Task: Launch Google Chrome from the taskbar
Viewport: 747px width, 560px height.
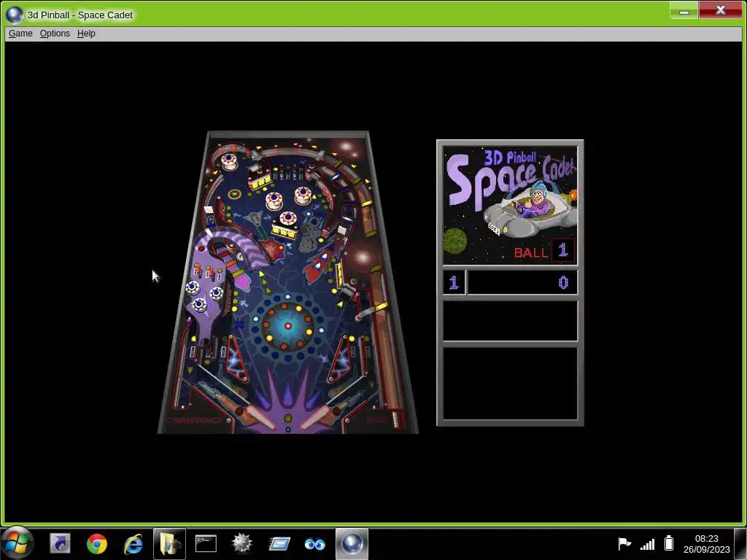Action: tap(97, 543)
